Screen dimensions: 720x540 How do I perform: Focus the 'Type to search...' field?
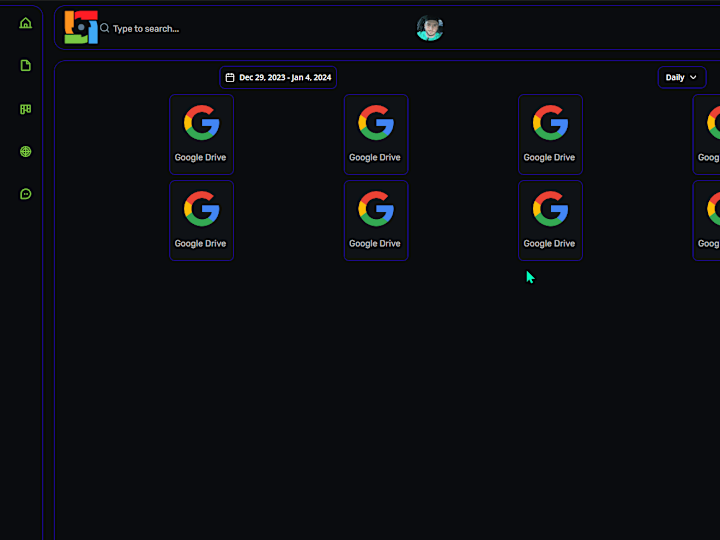146,28
